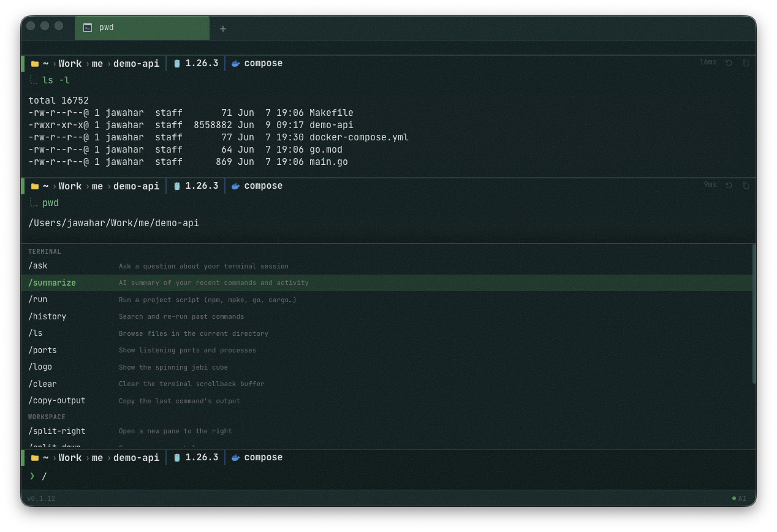
Task: Click 'Open a new pane to the right' description
Action: (x=175, y=431)
